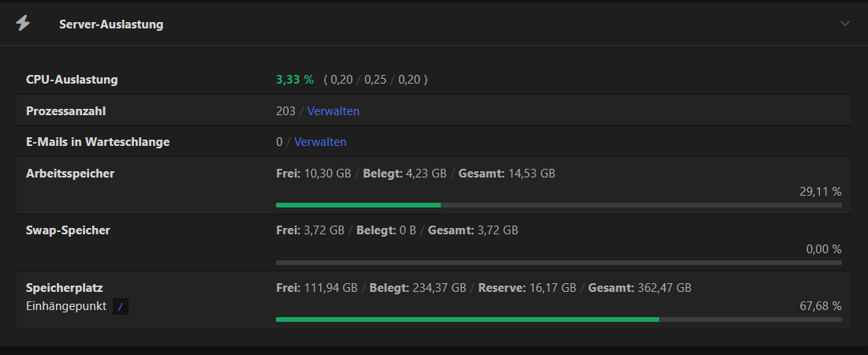Open Verwalten link for the e-mail queue
This screenshot has width=868, height=355.
pos(320,142)
